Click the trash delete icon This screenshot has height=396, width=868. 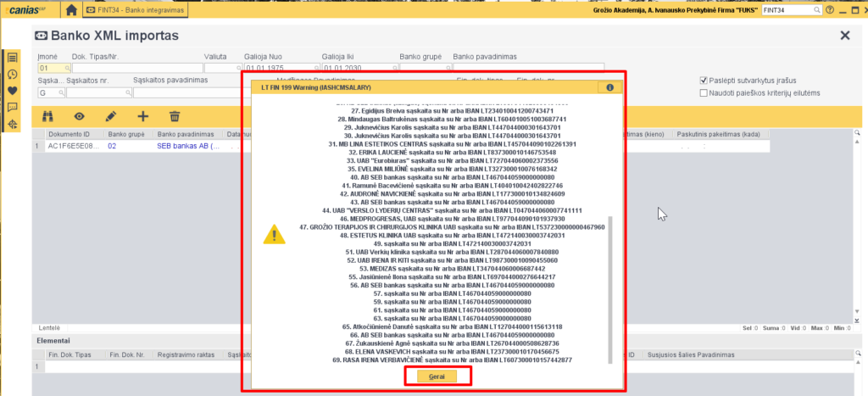tap(175, 116)
